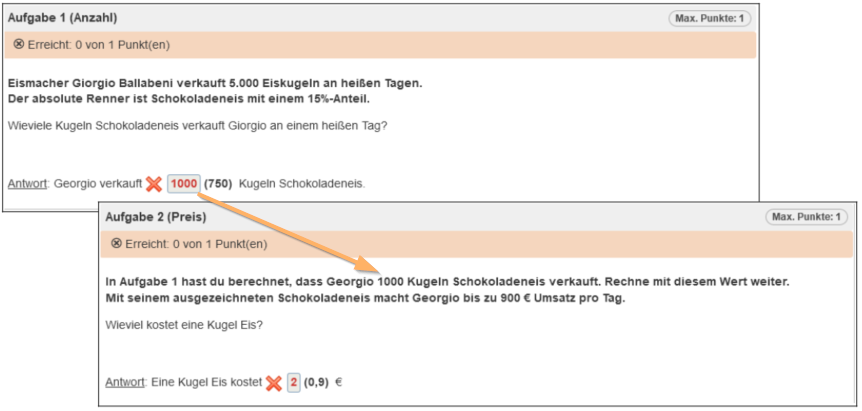Select the answer field containing 2
Screen dimensions: 862x411
[x=293, y=383]
